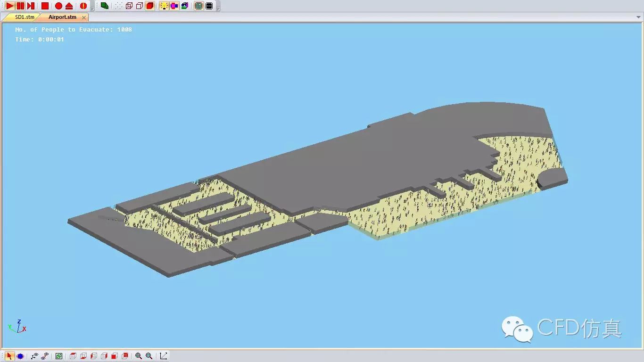
Task: Click the zoom in magnifier icon
Action: coord(139,356)
